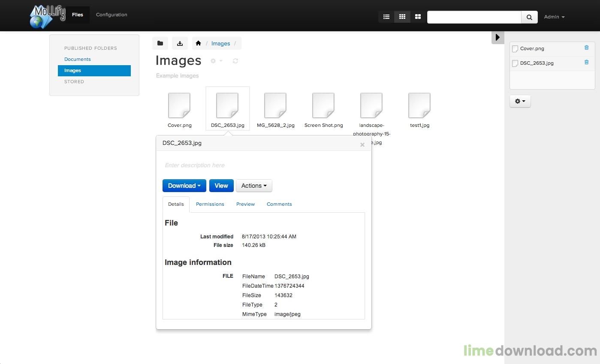Click the home breadcrumb icon
The width and height of the screenshot is (600, 364).
click(x=198, y=43)
